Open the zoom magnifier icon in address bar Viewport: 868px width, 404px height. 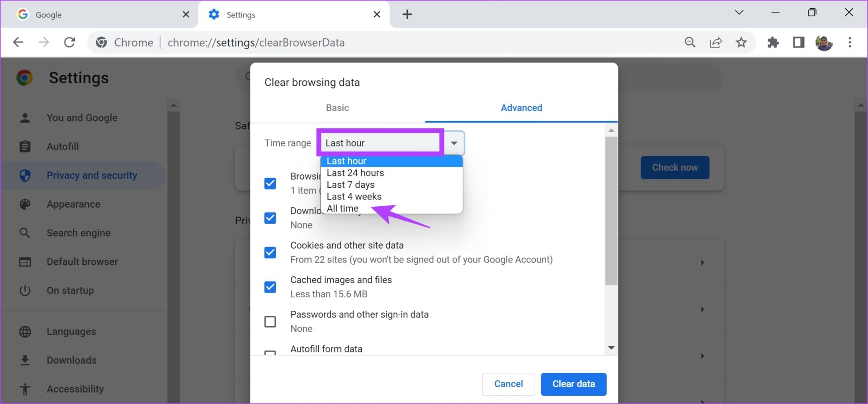(x=690, y=43)
